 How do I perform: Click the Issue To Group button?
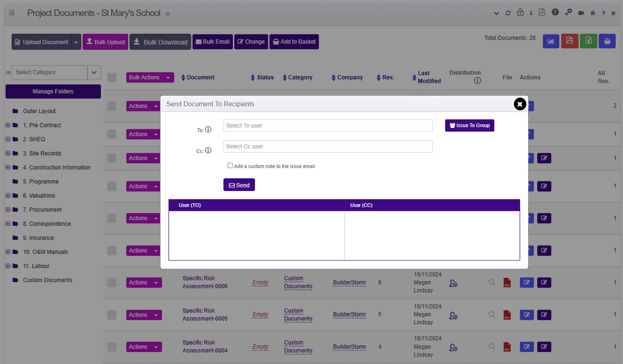pos(469,125)
